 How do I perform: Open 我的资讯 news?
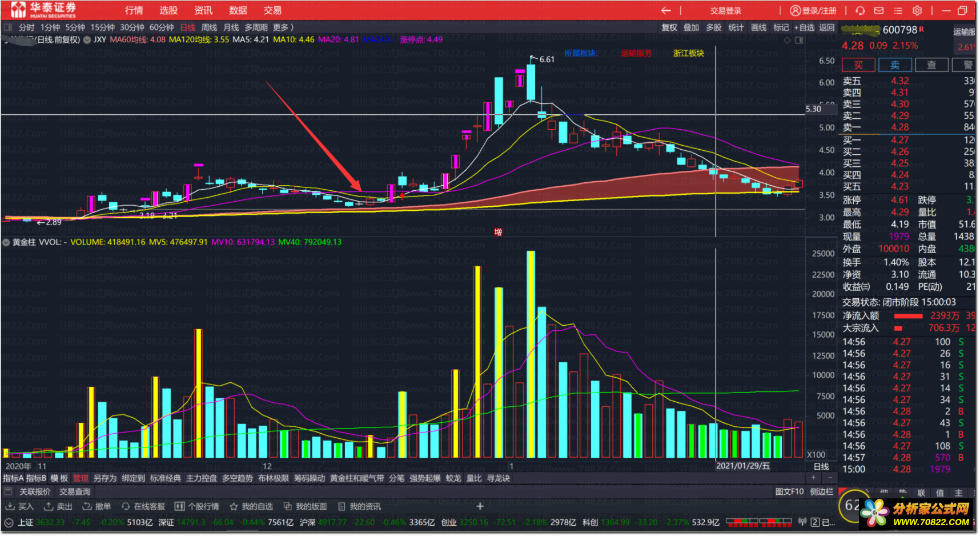click(359, 506)
